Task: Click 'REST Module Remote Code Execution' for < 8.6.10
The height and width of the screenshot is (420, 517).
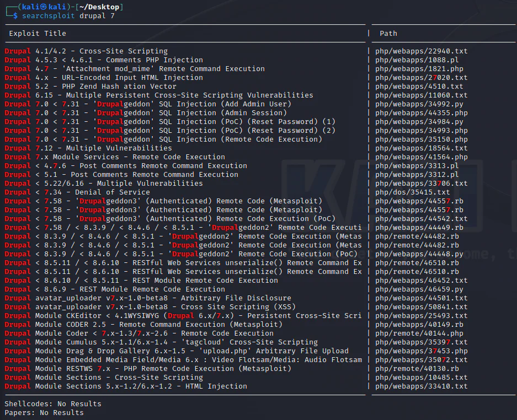Action: point(141,281)
